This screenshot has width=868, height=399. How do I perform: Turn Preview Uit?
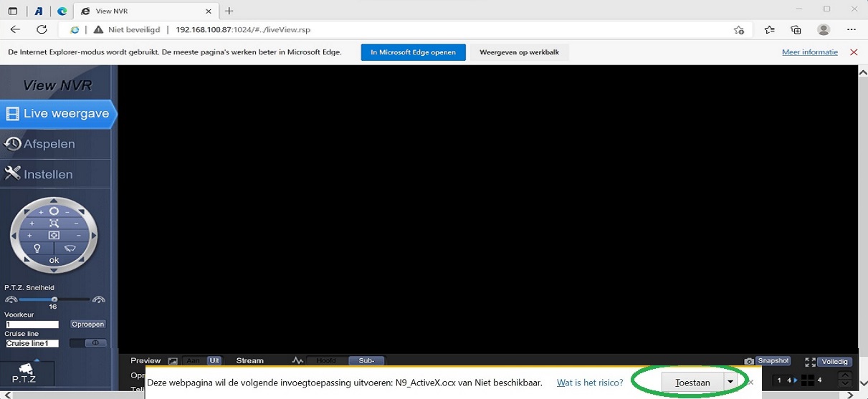click(x=214, y=360)
